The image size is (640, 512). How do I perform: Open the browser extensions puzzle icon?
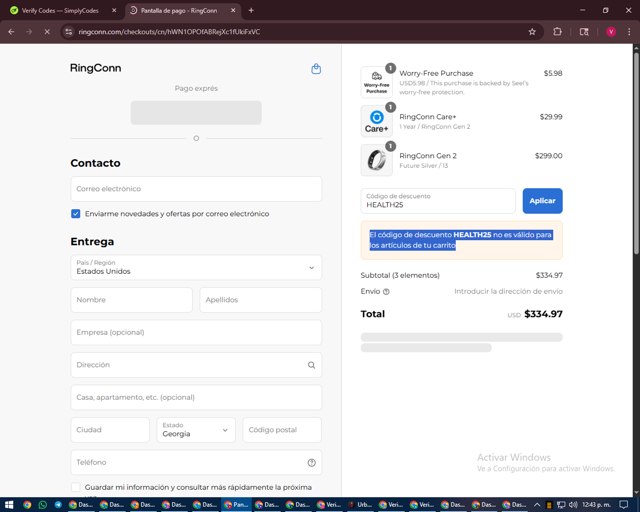557,32
